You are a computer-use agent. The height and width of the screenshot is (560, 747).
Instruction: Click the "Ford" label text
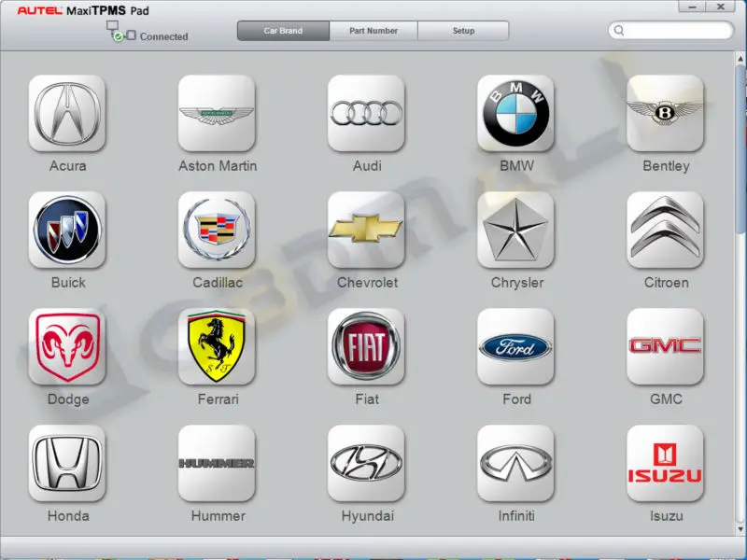[x=517, y=399]
